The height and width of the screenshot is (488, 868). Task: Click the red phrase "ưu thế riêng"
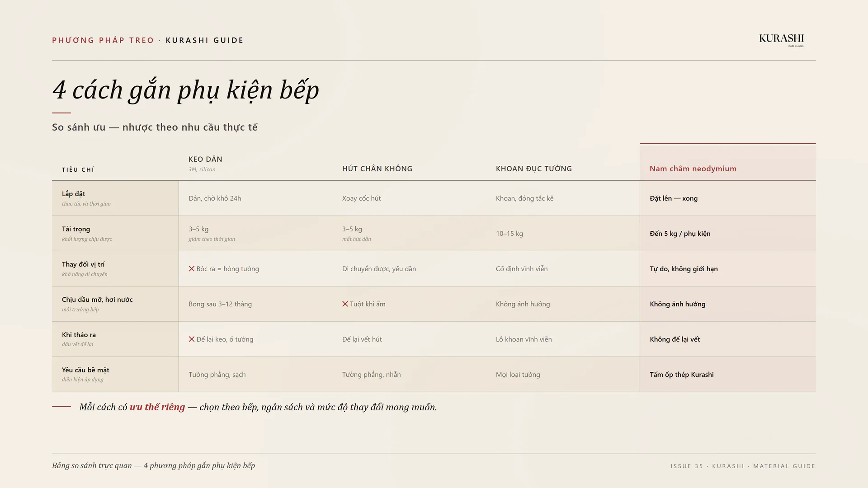tap(157, 407)
